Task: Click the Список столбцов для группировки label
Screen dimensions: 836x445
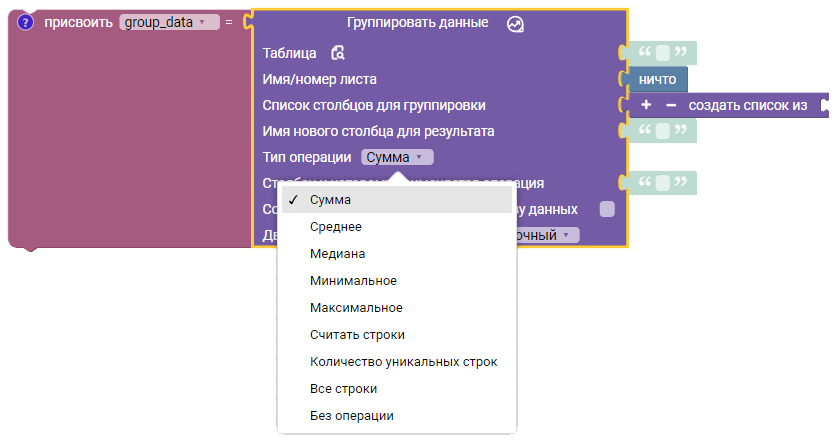Action: (374, 106)
